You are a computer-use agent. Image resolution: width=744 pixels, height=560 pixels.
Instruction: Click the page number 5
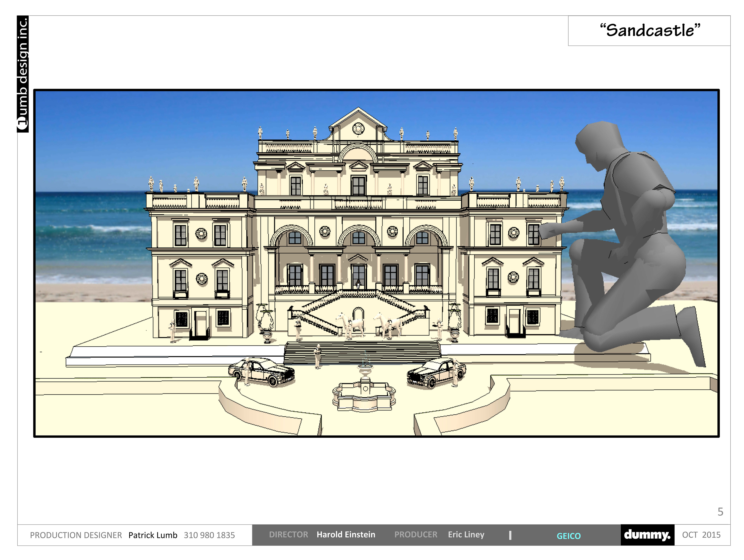720,512
